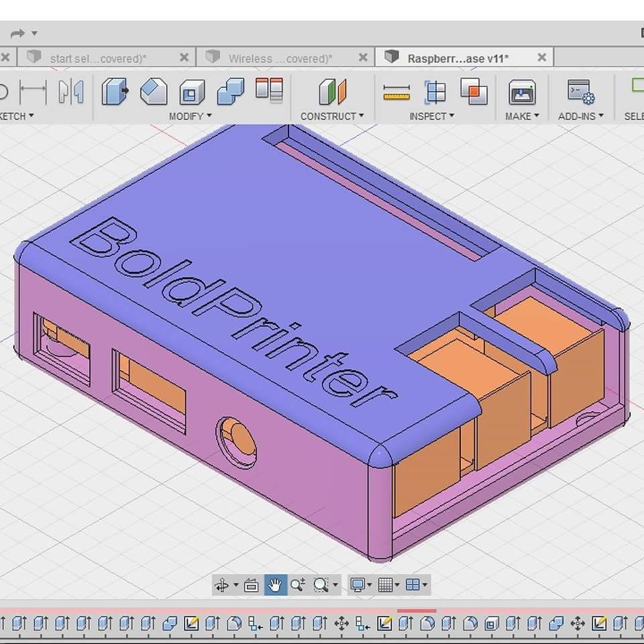Image resolution: width=644 pixels, height=644 pixels.
Task: Close the 'Wireless ...covered)*' tab
Action: pyautogui.click(x=363, y=58)
